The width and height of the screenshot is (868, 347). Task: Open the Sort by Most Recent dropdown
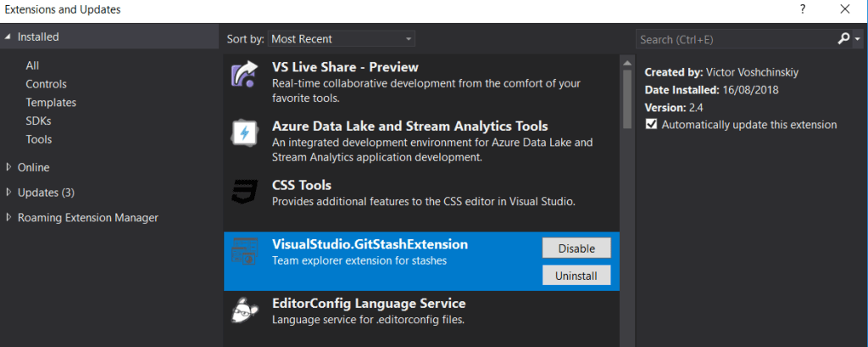[x=341, y=39]
